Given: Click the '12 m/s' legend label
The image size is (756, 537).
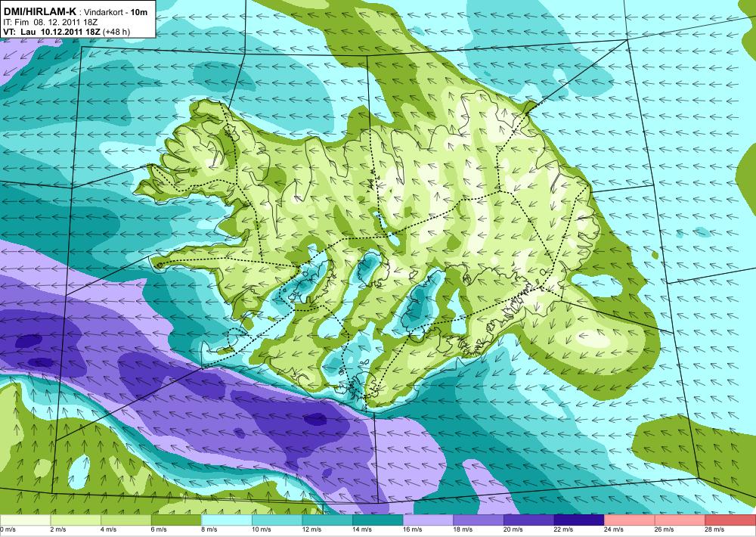Looking at the screenshot, I should [311, 529].
